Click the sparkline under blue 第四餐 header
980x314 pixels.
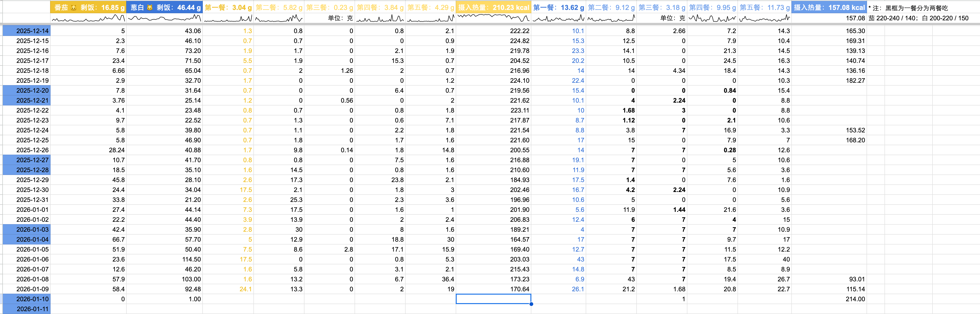click(712, 18)
